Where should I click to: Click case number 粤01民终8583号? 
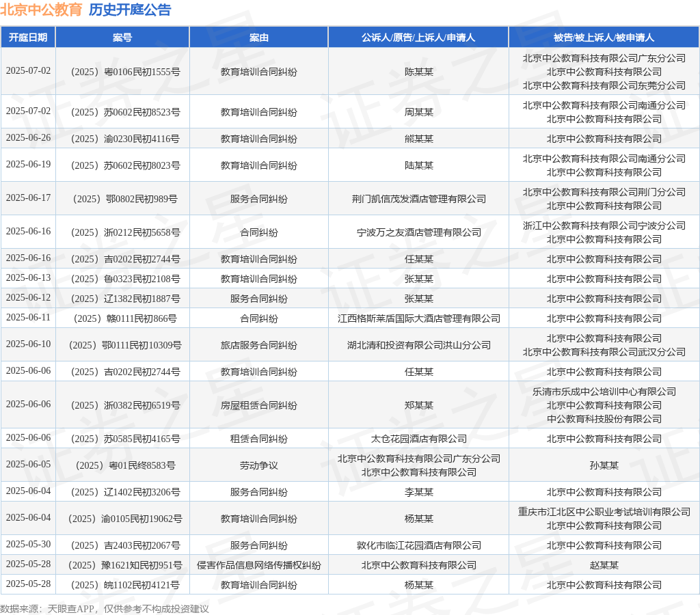pyautogui.click(x=126, y=465)
